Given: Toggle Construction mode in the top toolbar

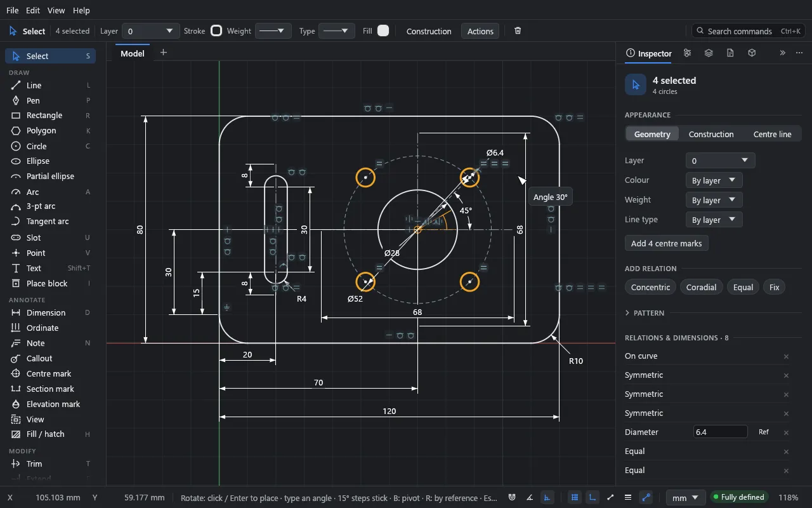Looking at the screenshot, I should 429,31.
